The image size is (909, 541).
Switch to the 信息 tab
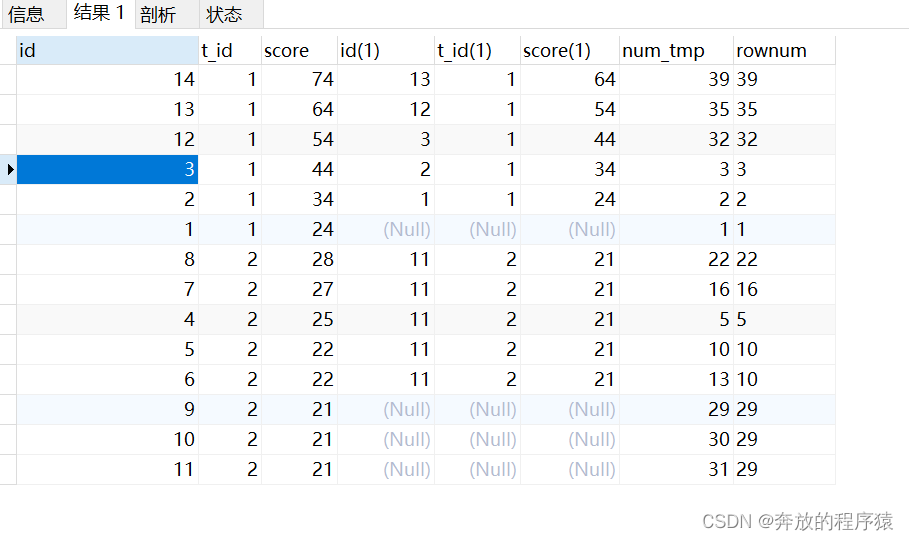26,14
